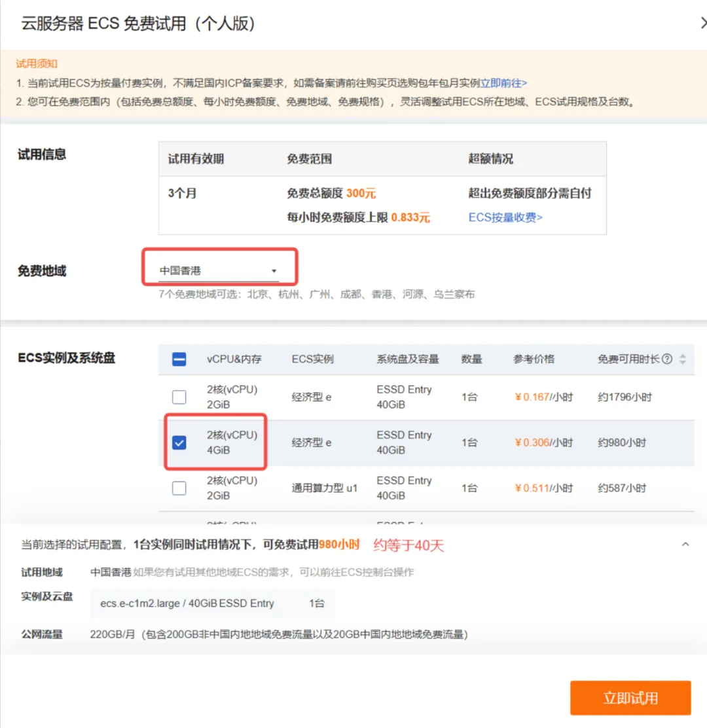Click 约1796/小时 free duration value
Viewport: 707px width, 728px height.
pyautogui.click(x=625, y=397)
